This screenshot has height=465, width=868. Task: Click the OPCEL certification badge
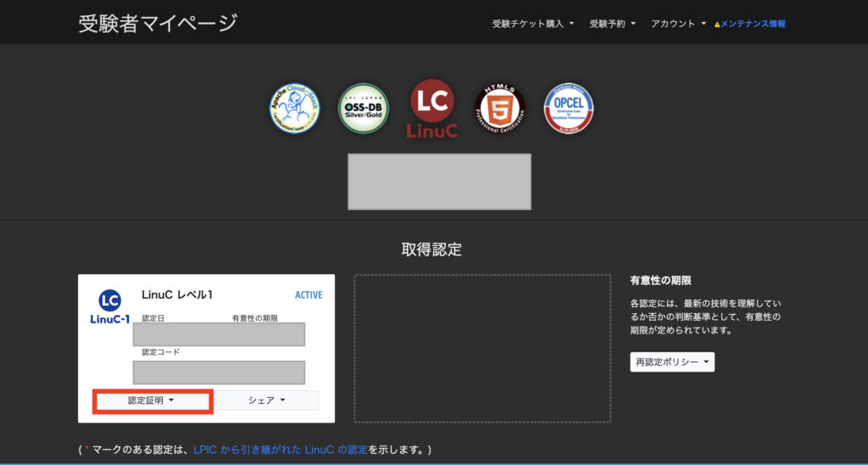click(569, 108)
